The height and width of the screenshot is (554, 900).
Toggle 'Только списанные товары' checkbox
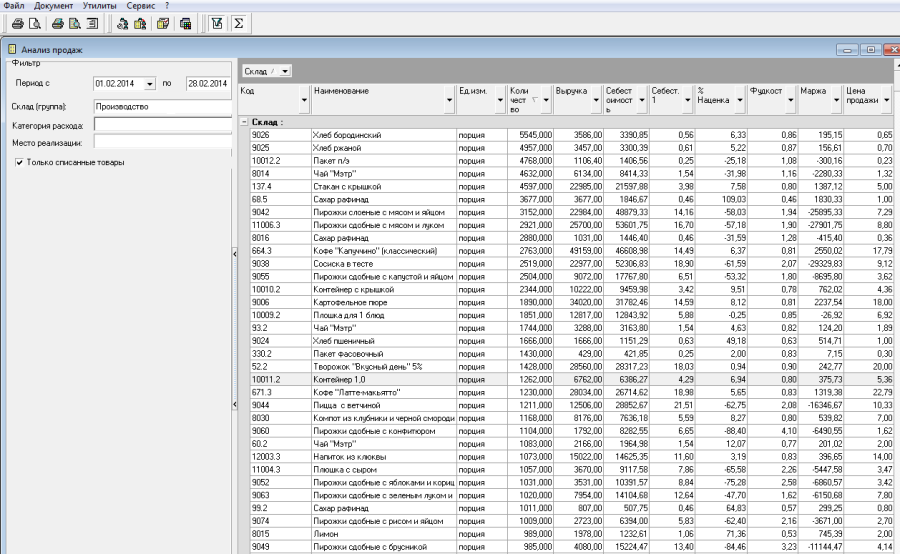click(20, 162)
